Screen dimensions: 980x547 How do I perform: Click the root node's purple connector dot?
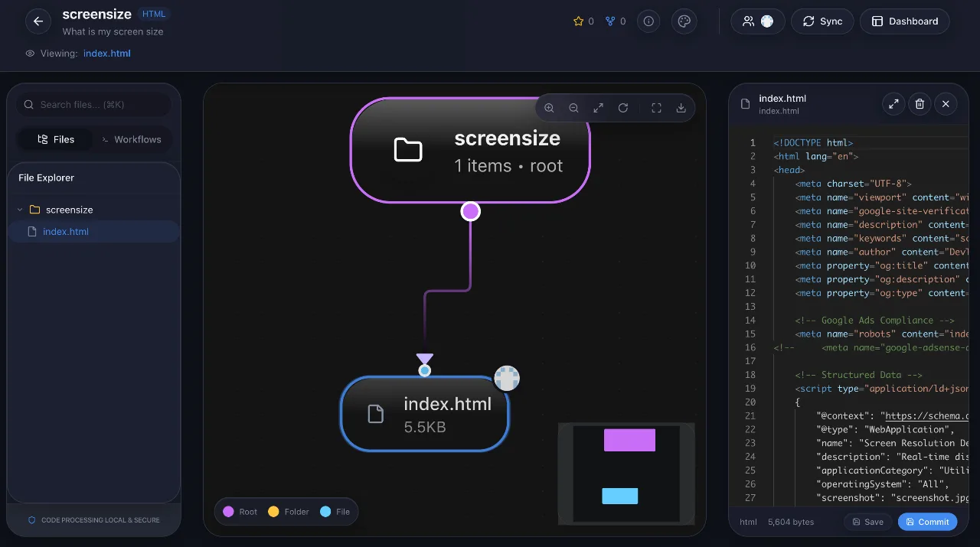(x=471, y=211)
